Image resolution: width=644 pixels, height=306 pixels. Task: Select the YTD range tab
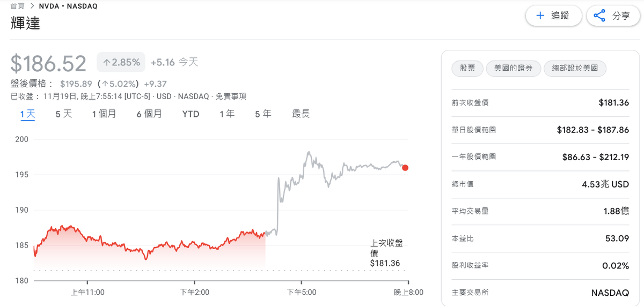191,114
